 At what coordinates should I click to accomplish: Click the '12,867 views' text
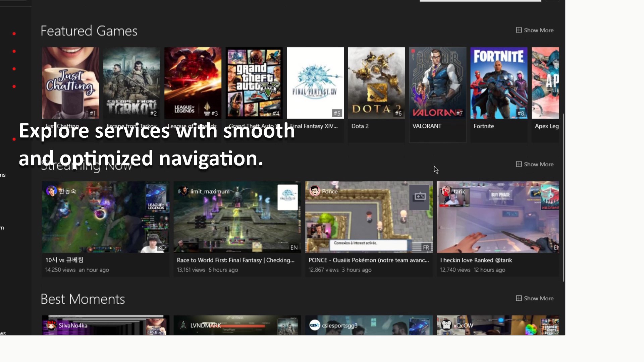tap(324, 270)
